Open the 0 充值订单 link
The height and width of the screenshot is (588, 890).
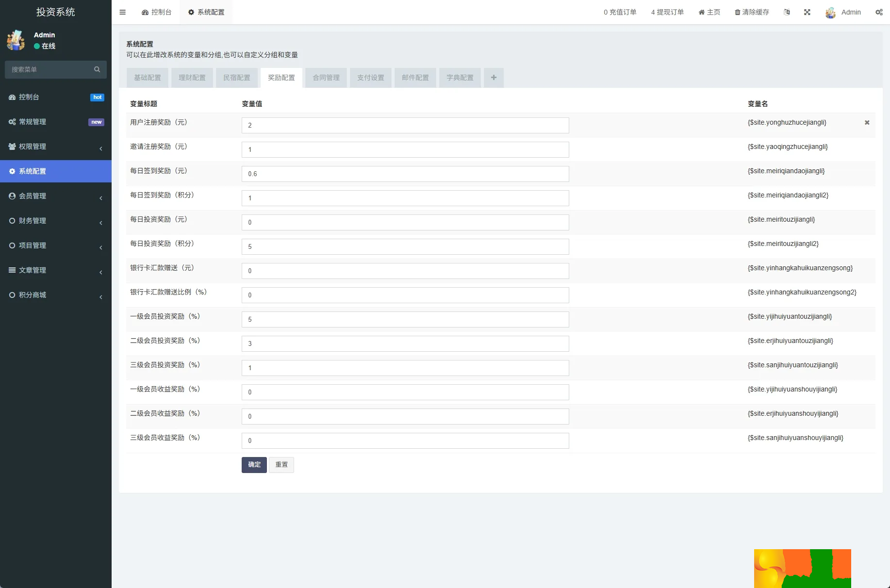(620, 12)
